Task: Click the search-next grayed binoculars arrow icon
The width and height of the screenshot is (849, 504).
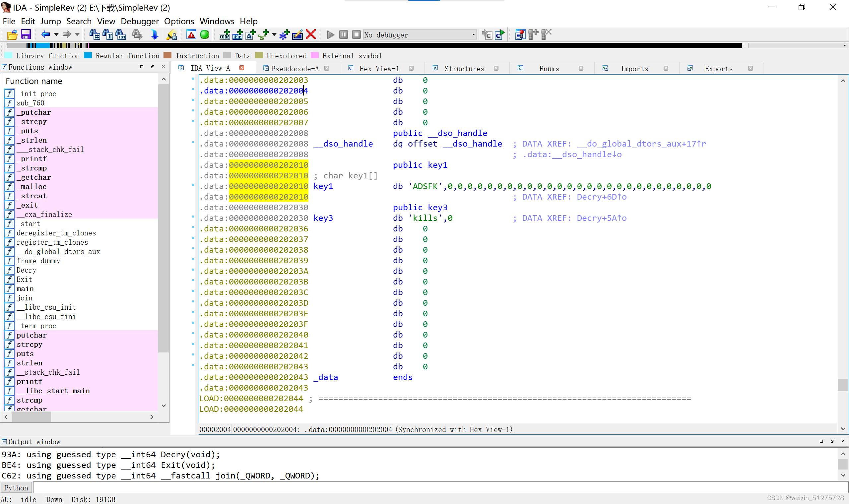Action: [137, 34]
